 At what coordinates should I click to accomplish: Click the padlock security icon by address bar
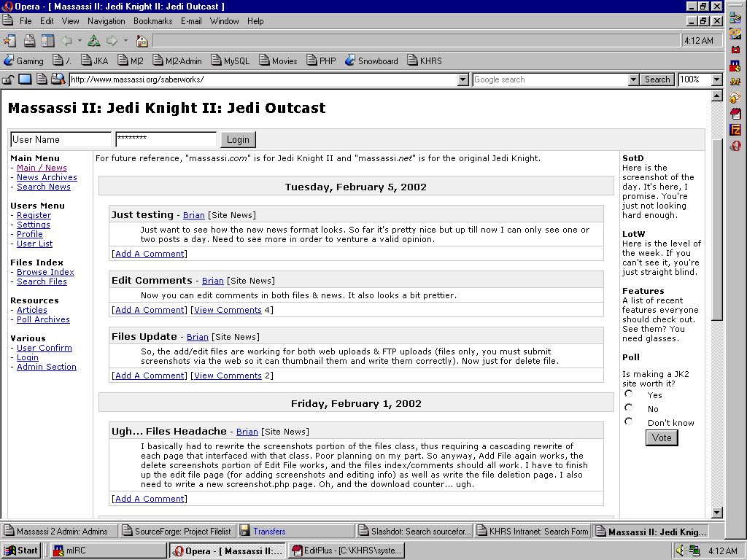tap(8, 79)
